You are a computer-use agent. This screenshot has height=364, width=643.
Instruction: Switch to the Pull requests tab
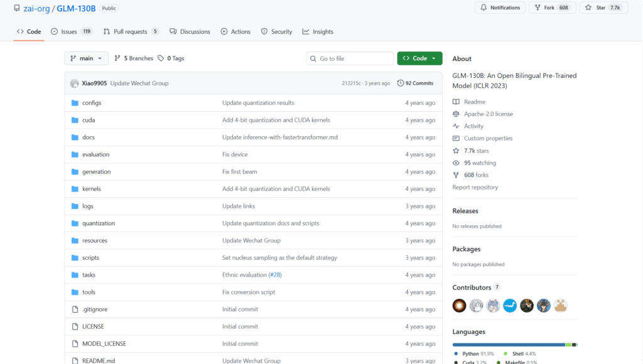131,31
